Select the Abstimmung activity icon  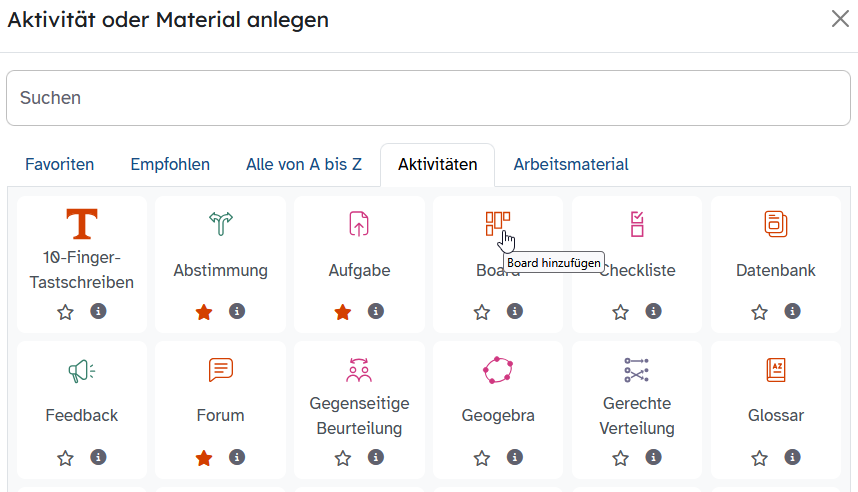coord(220,224)
